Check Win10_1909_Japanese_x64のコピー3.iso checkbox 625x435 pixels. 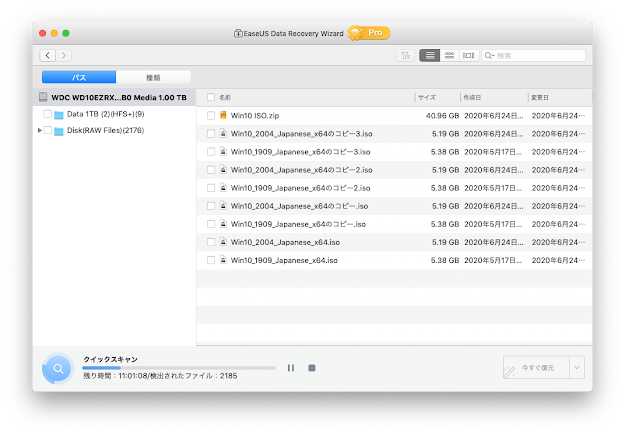pos(211,152)
